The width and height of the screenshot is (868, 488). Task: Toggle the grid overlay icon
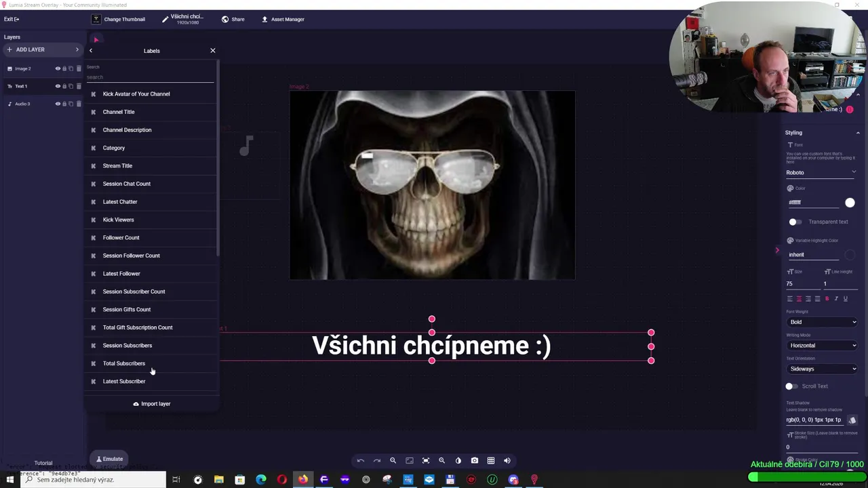coord(491,461)
